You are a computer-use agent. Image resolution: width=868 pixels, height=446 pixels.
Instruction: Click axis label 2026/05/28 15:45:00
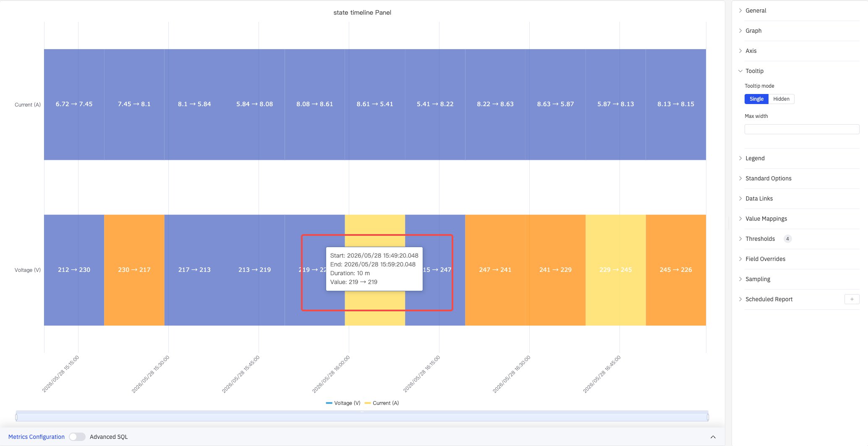241,374
